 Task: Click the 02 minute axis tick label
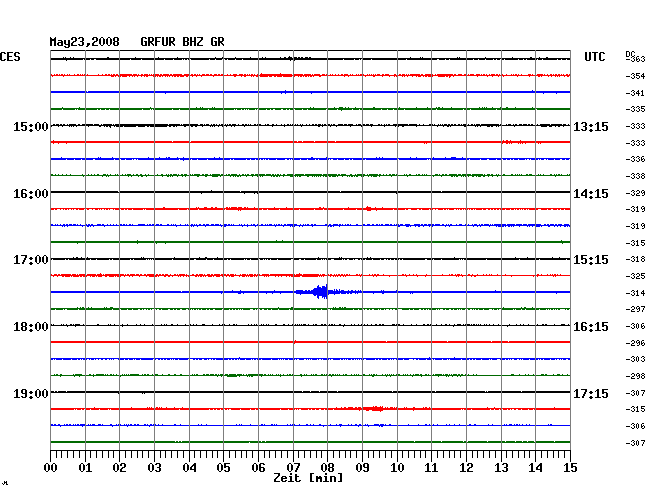119,468
